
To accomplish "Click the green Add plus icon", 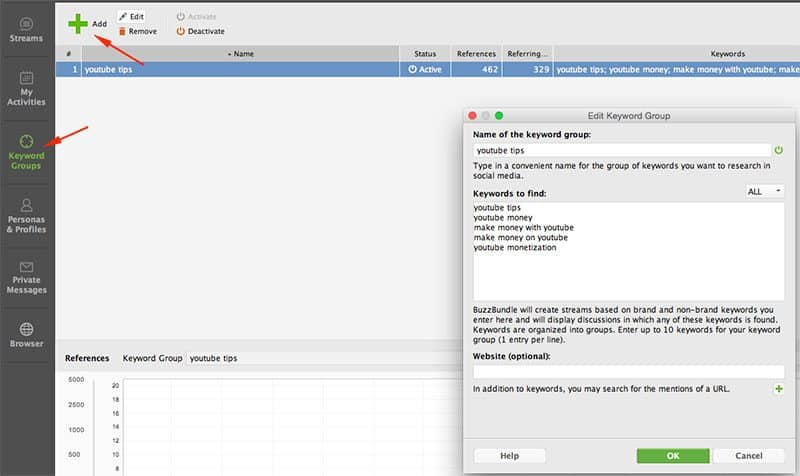I will point(78,23).
